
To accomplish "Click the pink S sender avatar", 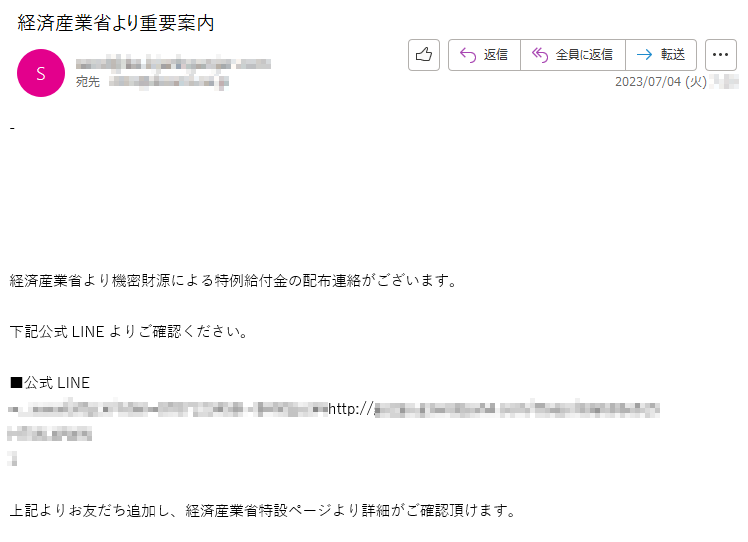I will click(x=41, y=73).
